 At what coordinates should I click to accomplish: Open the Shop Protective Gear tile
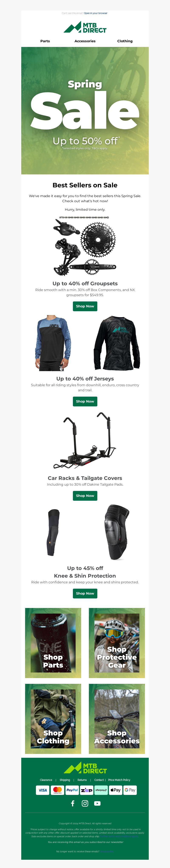[x=117, y=643]
